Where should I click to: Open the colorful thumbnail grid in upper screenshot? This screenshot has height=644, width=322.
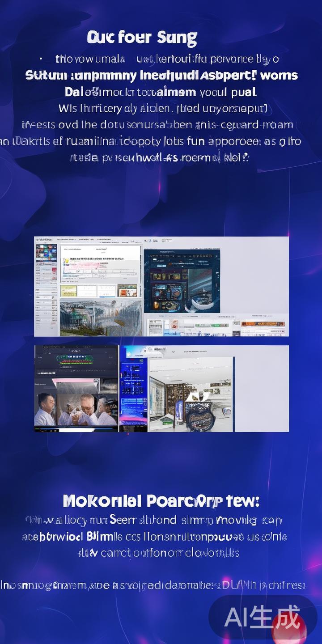click(x=47, y=252)
